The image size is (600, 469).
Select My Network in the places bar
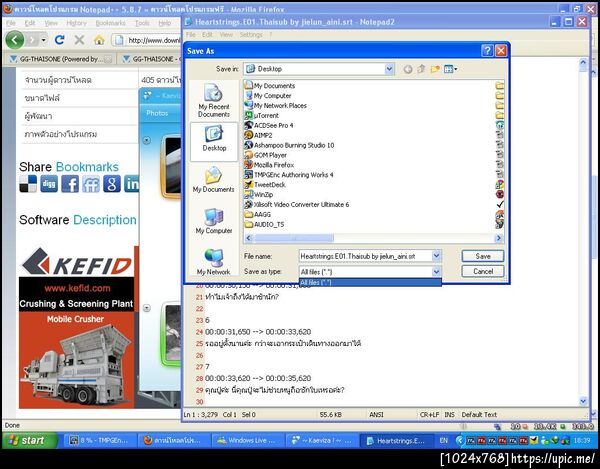click(214, 262)
